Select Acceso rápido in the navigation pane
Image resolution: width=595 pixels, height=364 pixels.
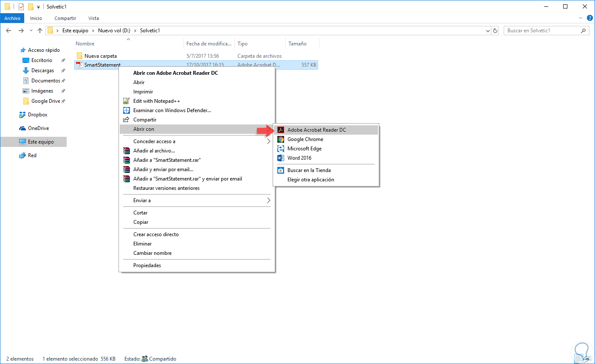tap(44, 50)
